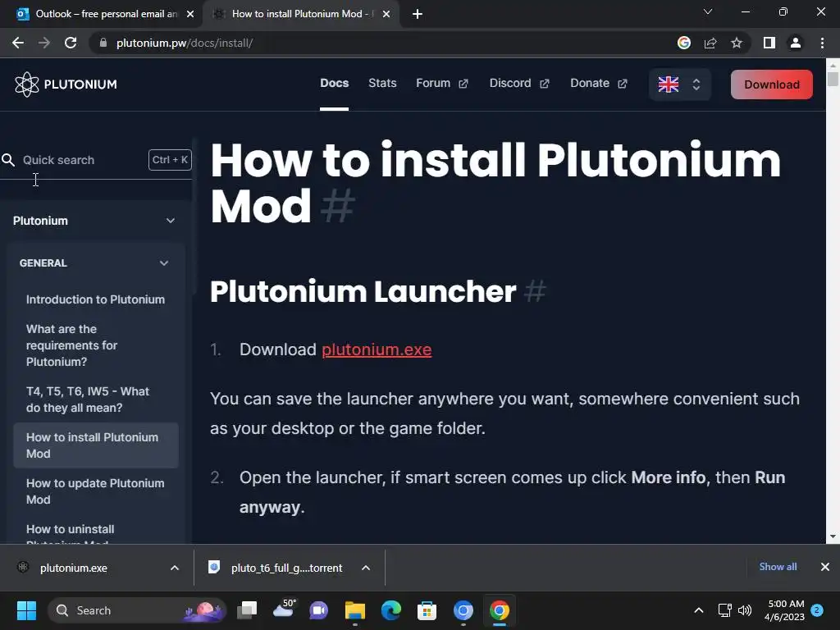Click the page vertical scrollbar thumb
Viewport: 840px width, 630px height.
pos(833,79)
